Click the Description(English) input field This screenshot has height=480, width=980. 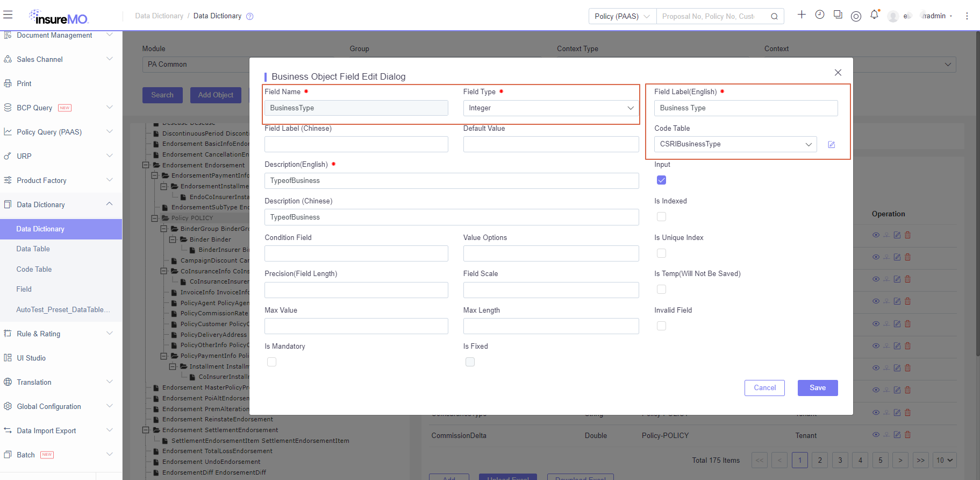pos(452,181)
